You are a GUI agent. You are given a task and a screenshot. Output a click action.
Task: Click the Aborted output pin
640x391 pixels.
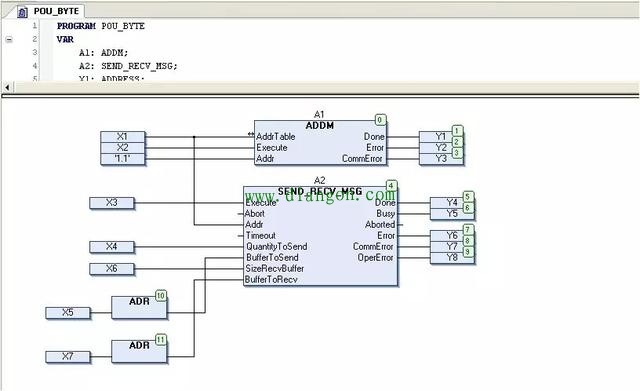380,224
